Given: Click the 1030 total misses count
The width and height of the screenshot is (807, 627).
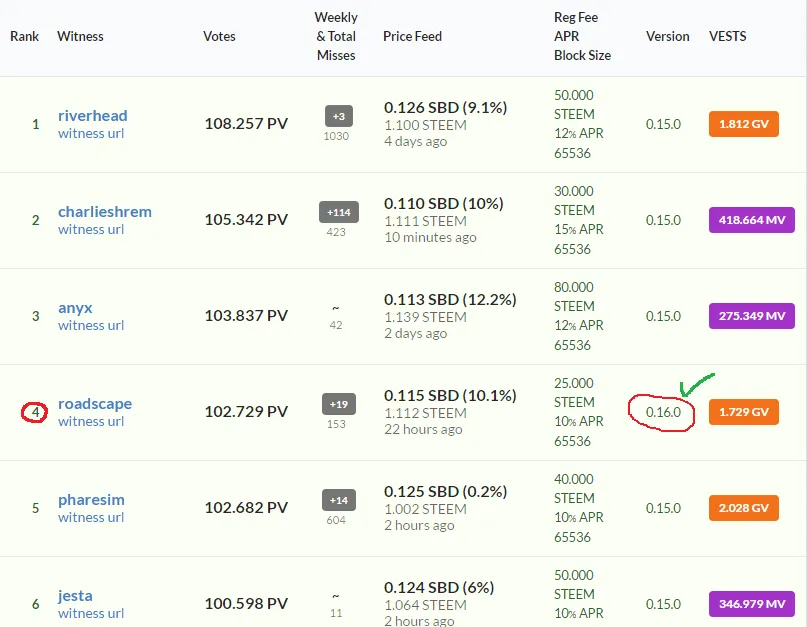Looking at the screenshot, I should pyautogui.click(x=336, y=136).
